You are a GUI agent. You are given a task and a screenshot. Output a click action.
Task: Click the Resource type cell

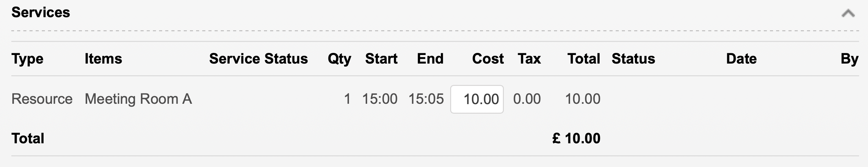(42, 99)
